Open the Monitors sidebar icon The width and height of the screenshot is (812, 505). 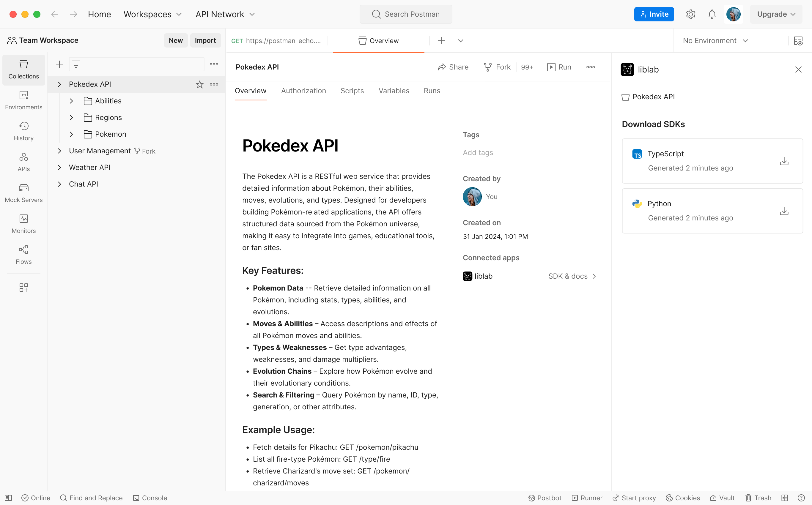tap(23, 223)
